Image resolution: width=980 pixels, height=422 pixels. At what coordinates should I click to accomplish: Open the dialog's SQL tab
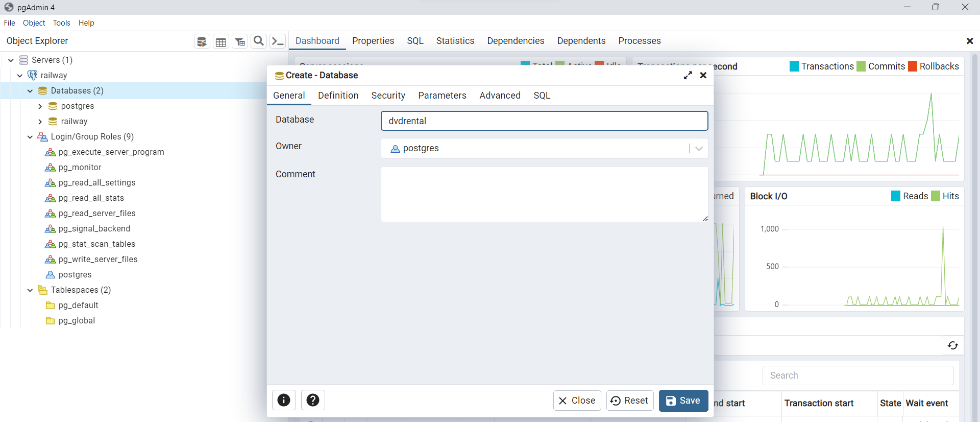(542, 96)
